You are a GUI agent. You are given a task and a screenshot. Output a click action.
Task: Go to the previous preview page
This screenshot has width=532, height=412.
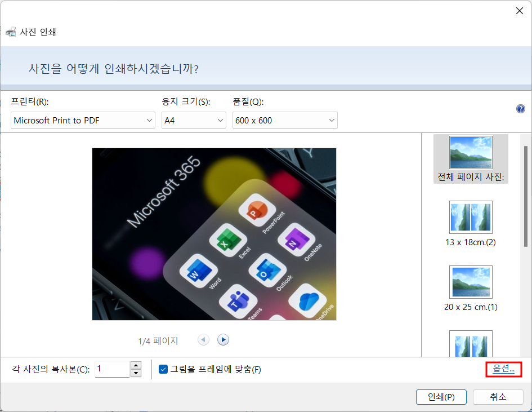[x=203, y=340]
